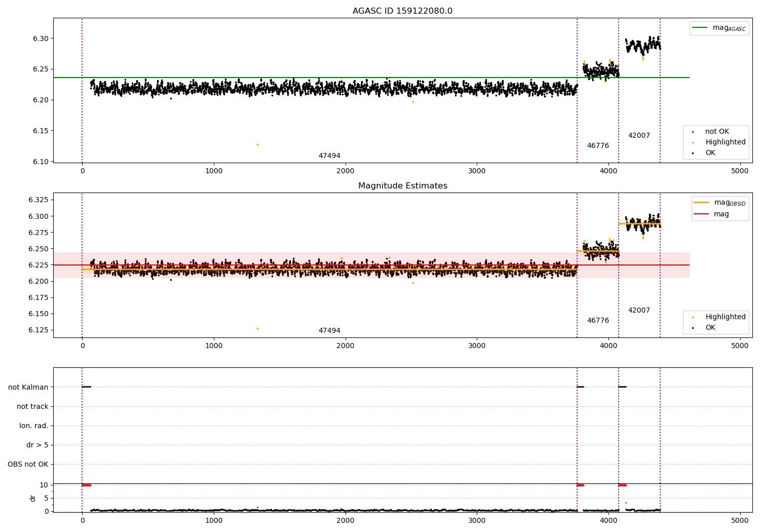Click the "dr > 5" axis label
The image size is (760, 532).
point(37,445)
